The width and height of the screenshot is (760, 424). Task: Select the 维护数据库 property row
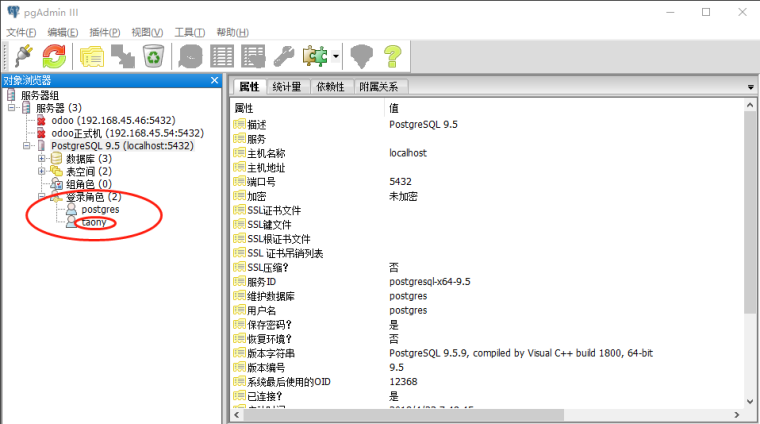pos(488,296)
